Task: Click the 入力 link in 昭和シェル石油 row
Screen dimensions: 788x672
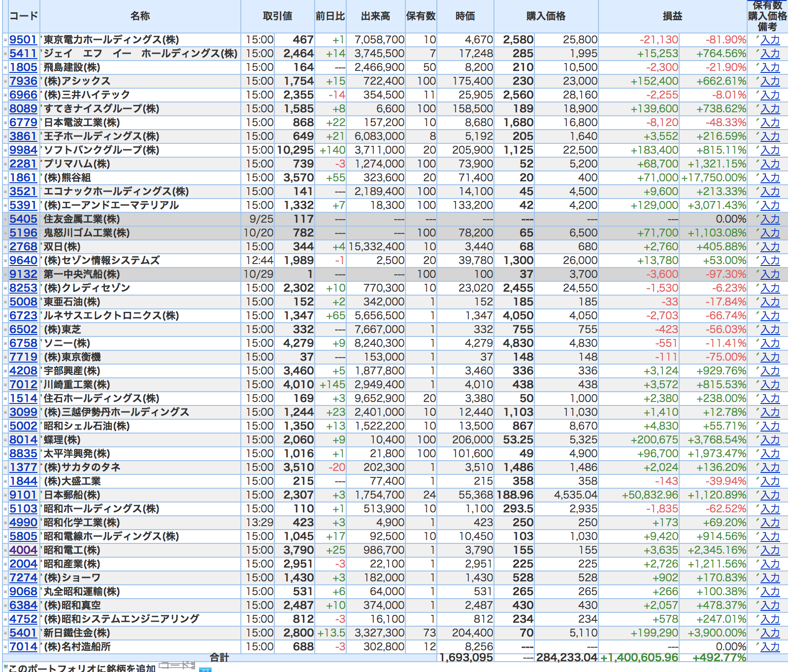Action: (x=770, y=426)
